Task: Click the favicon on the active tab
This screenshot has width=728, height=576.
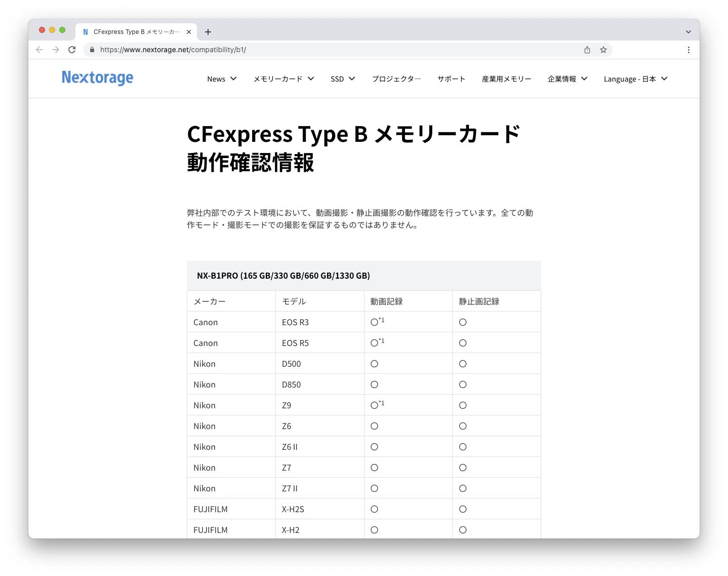Action: tap(85, 31)
